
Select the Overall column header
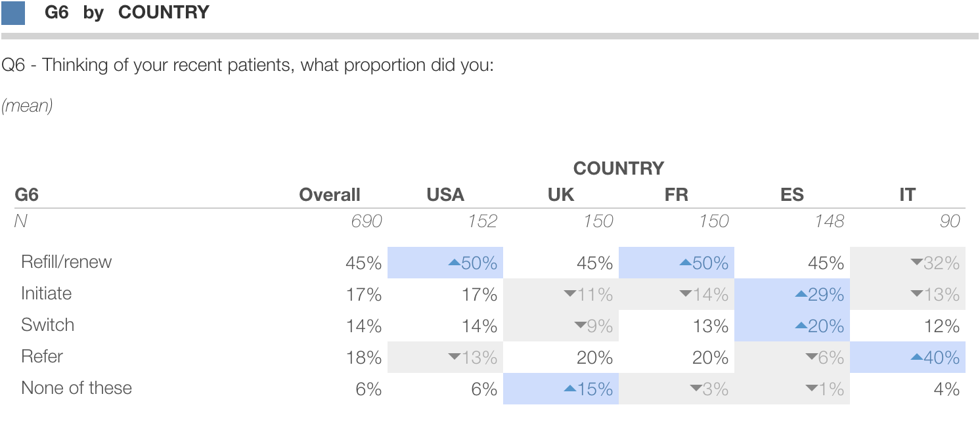pos(330,195)
